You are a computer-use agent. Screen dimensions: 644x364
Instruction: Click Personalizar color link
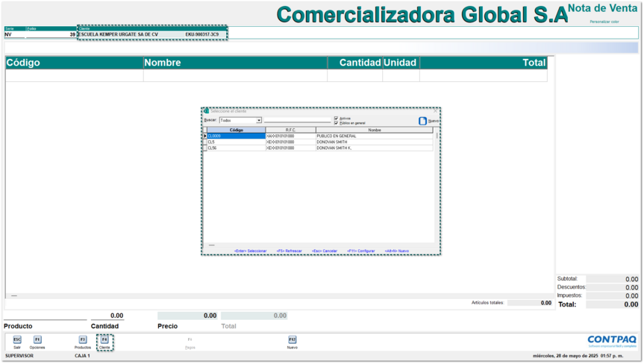tap(604, 22)
